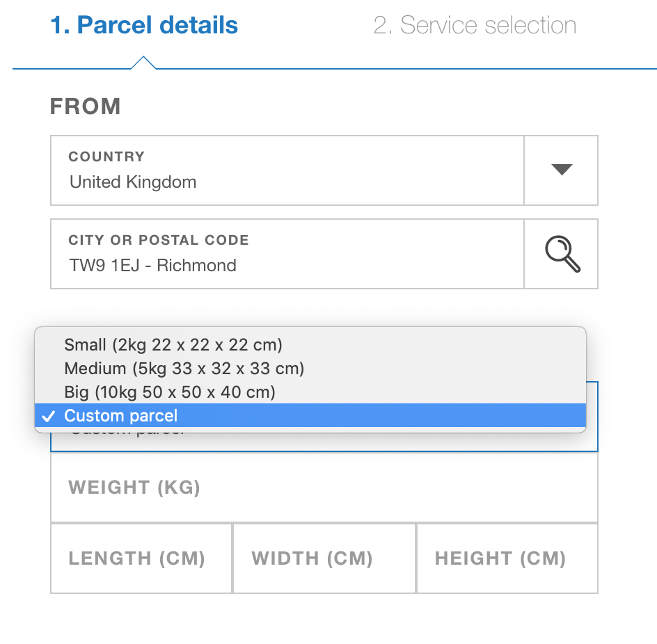Select Medium parcel size option
Image resolution: width=657 pixels, height=644 pixels.
184,369
